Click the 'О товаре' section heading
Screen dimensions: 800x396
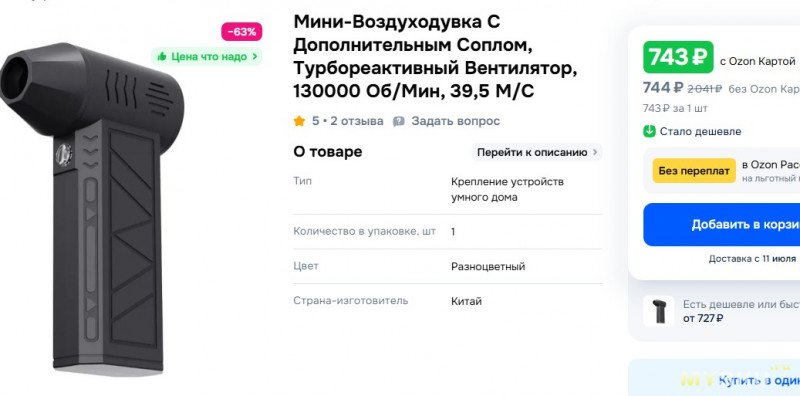coord(328,152)
